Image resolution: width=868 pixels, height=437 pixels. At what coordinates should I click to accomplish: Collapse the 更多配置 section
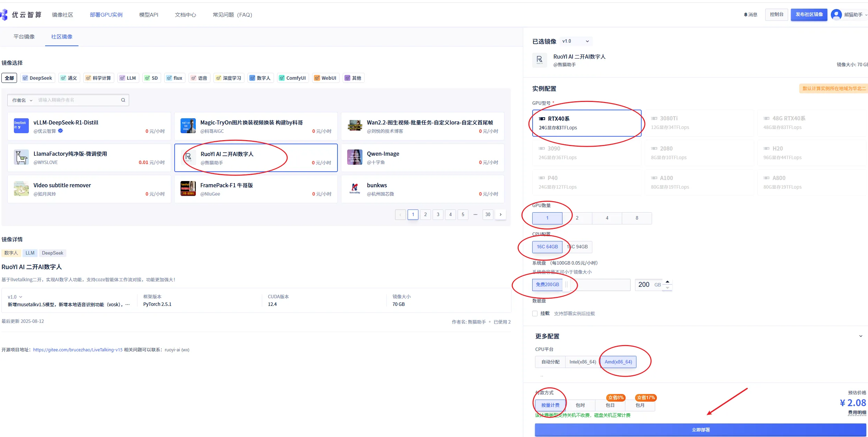coord(861,336)
